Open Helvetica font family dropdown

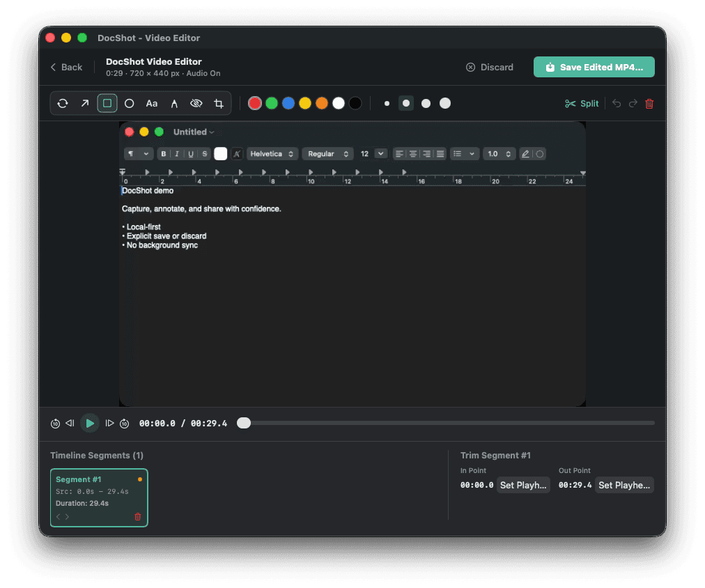(x=272, y=154)
